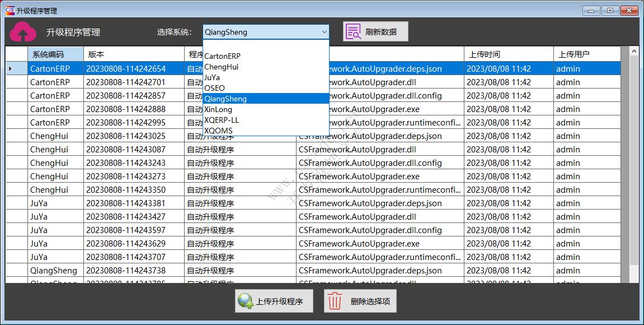This screenshot has width=644, height=325.
Task: Click the 上传升级程序 upload button label
Action: click(279, 301)
